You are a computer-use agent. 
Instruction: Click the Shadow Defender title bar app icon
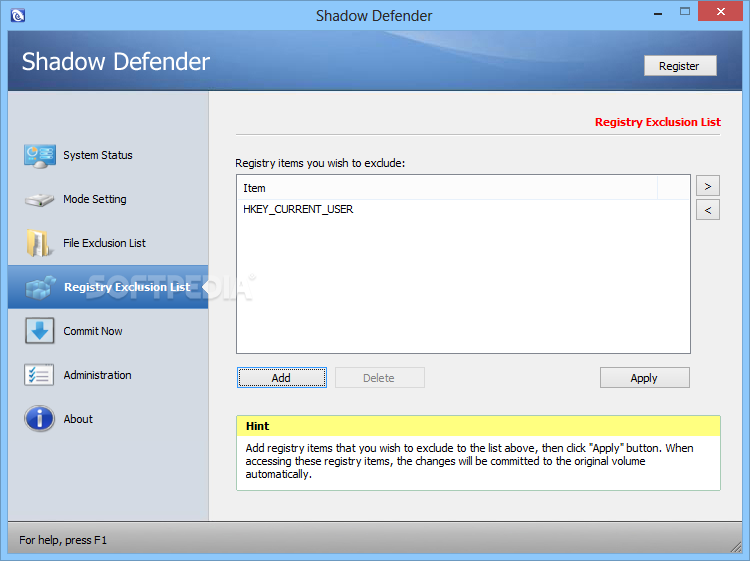point(18,15)
